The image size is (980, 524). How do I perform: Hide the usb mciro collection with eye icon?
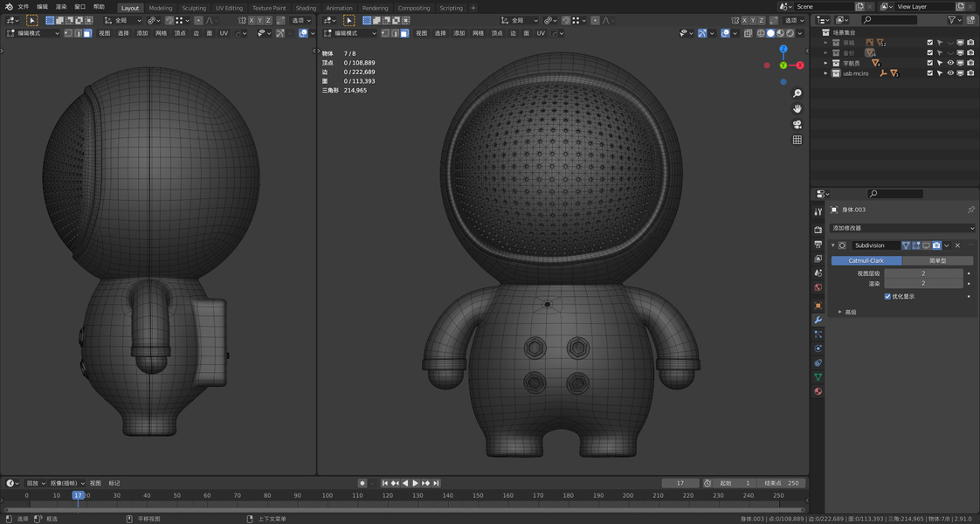tap(950, 73)
